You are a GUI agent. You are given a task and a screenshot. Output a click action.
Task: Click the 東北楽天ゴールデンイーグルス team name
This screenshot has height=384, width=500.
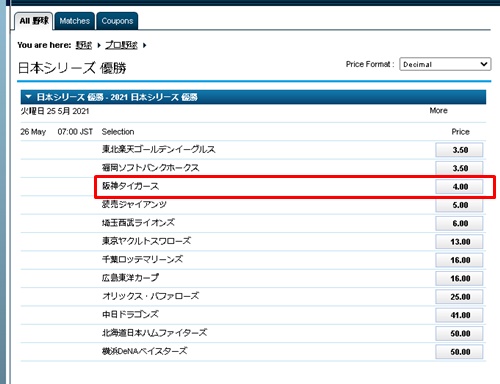[159, 149]
